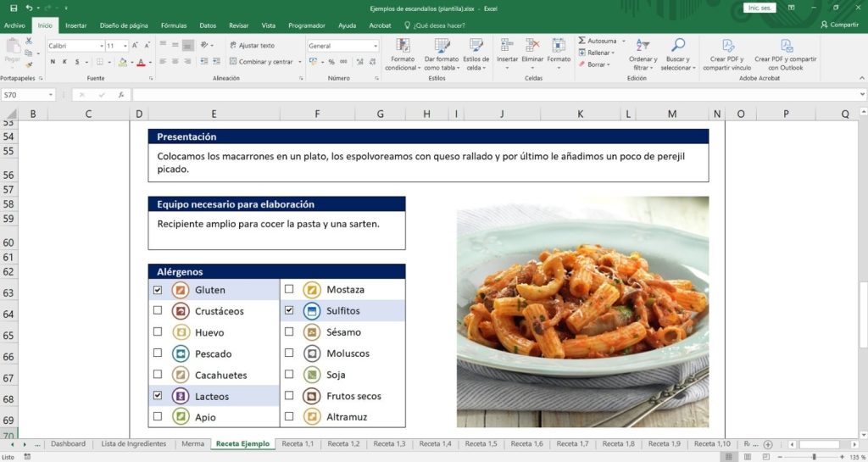The width and height of the screenshot is (868, 462).
Task: Click into the formula bar
Action: coord(495,95)
